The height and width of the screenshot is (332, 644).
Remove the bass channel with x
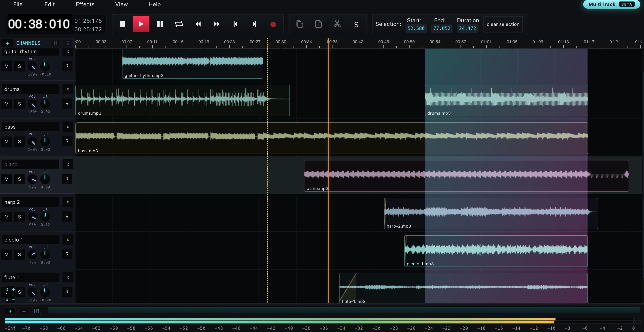(68, 127)
